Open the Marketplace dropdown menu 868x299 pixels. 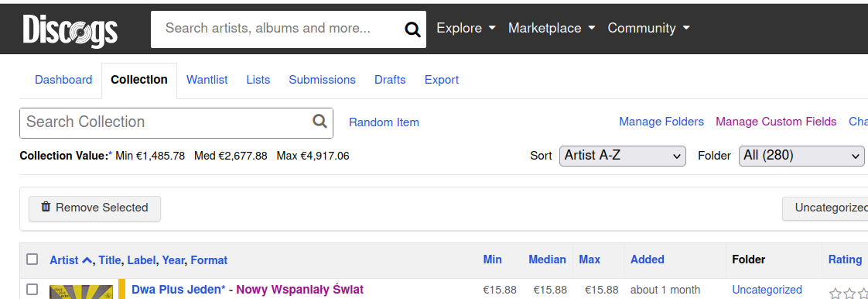[x=552, y=28]
